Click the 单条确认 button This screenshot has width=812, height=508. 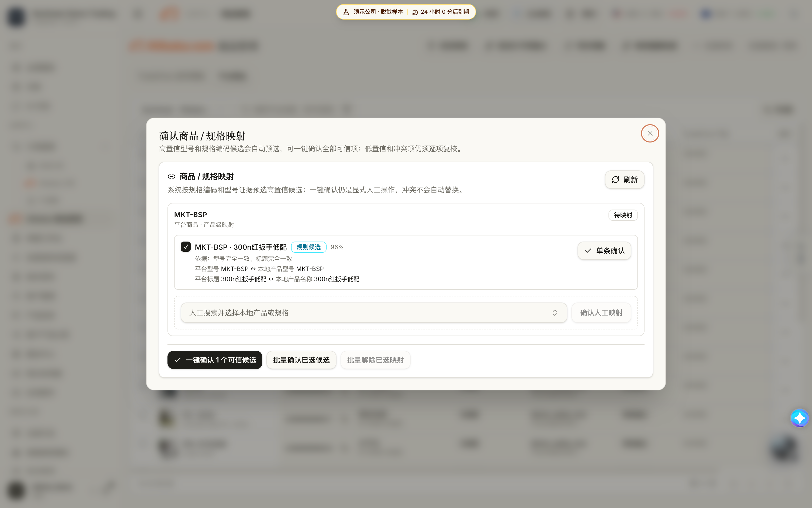point(604,251)
